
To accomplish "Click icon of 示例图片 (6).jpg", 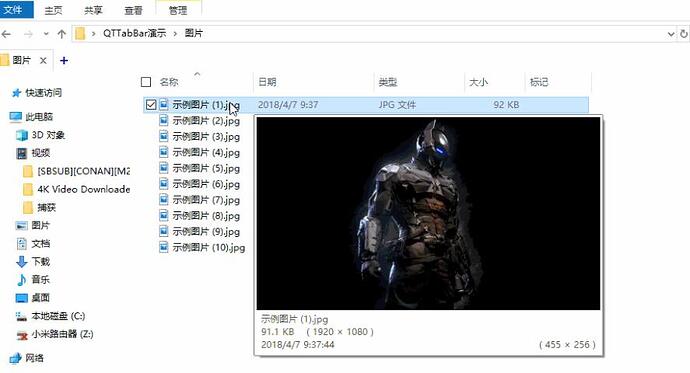I will tap(164, 184).
